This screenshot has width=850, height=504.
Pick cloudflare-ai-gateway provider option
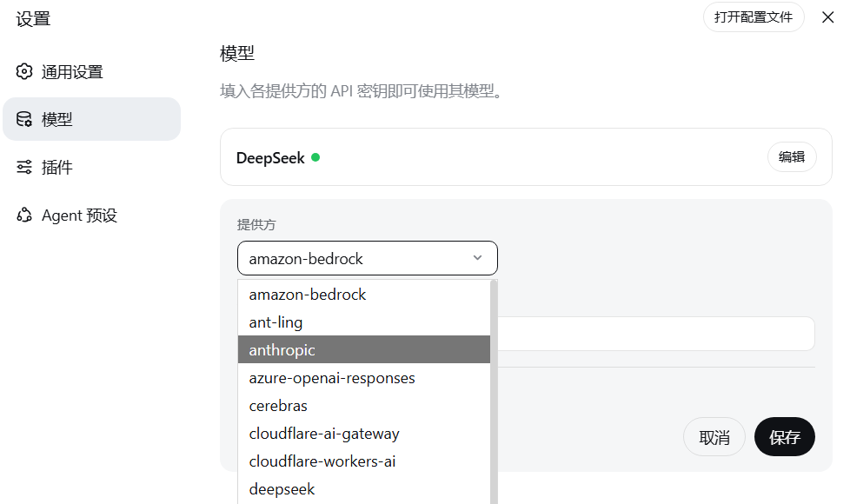click(x=364, y=433)
